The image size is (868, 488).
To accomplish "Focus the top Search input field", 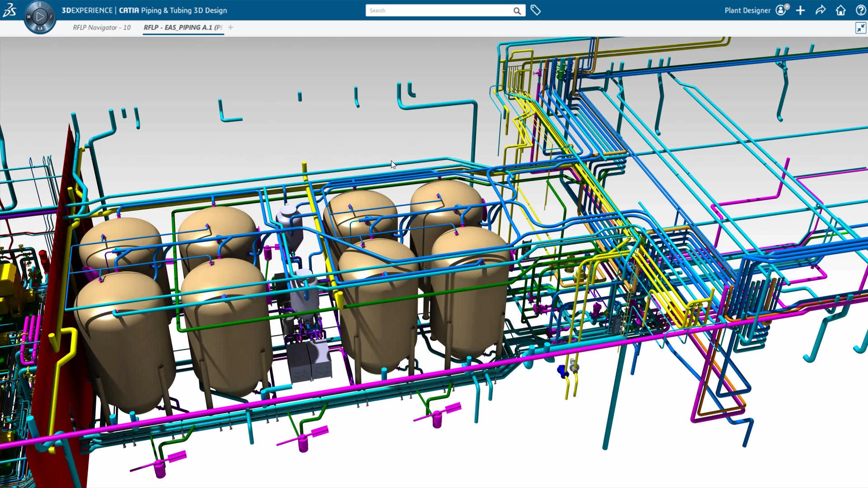I will [x=439, y=11].
